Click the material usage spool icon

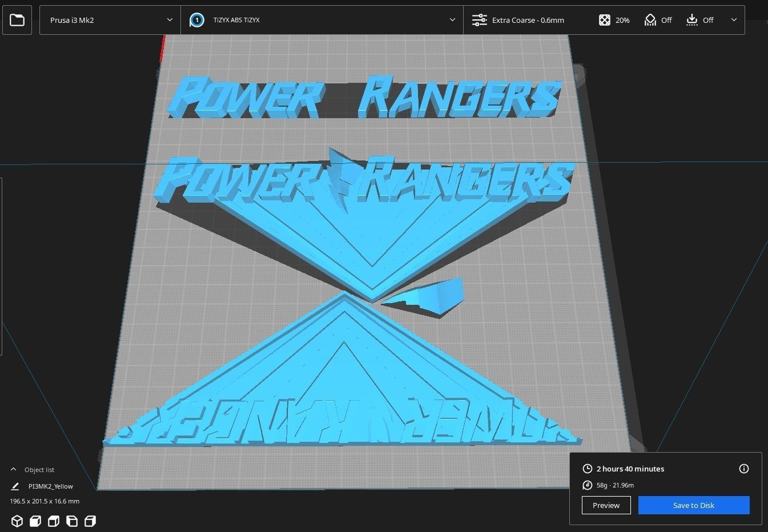[x=587, y=485]
